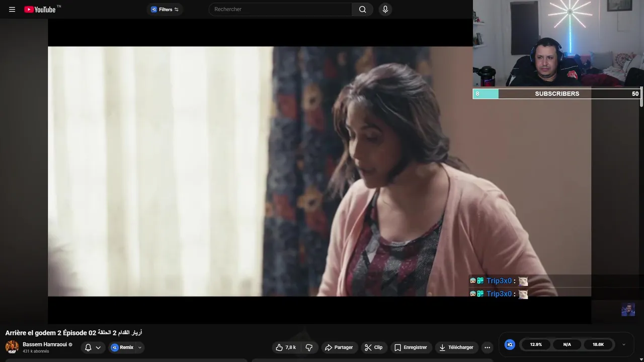Screen dimensions: 644x362
Task: Click the second Trip3x0 chat message
Action: (499, 294)
